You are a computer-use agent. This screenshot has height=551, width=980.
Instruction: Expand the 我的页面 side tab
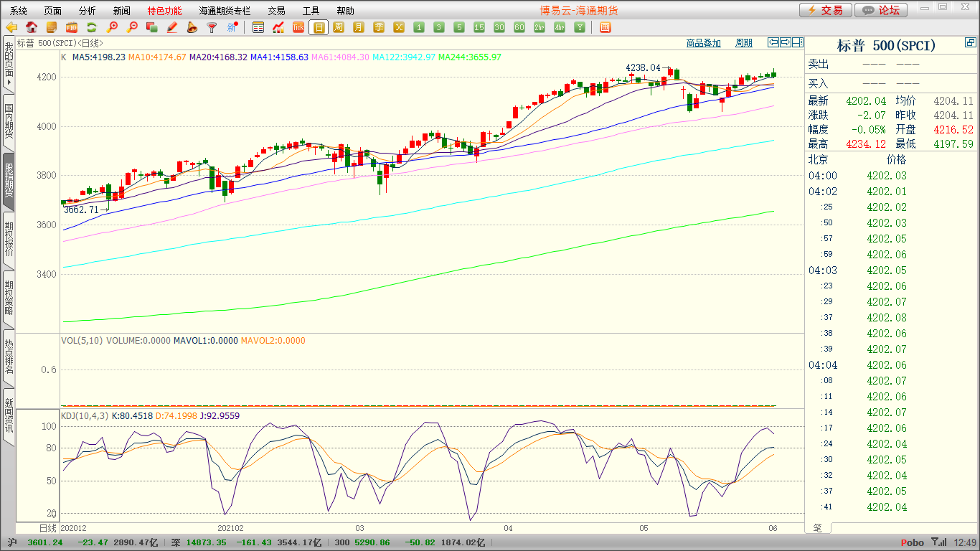pos(9,64)
